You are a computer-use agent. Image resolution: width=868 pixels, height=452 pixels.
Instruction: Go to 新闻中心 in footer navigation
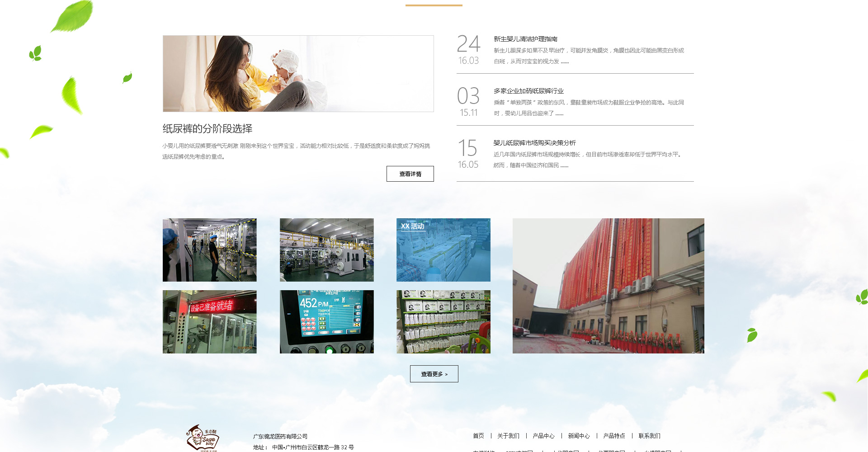[579, 436]
